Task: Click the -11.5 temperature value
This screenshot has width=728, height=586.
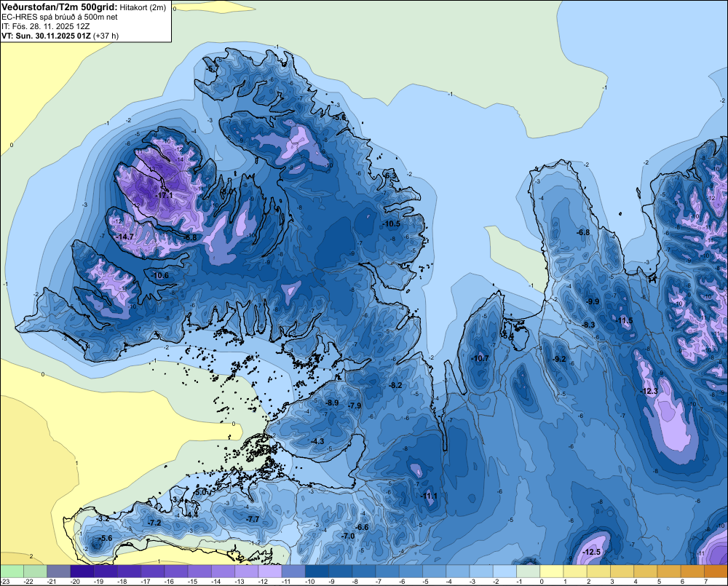Action: [624, 321]
